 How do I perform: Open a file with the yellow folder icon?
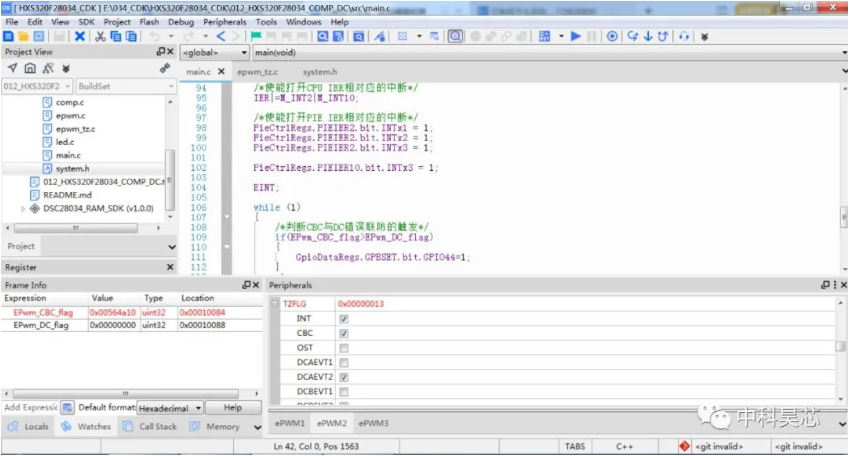23,36
